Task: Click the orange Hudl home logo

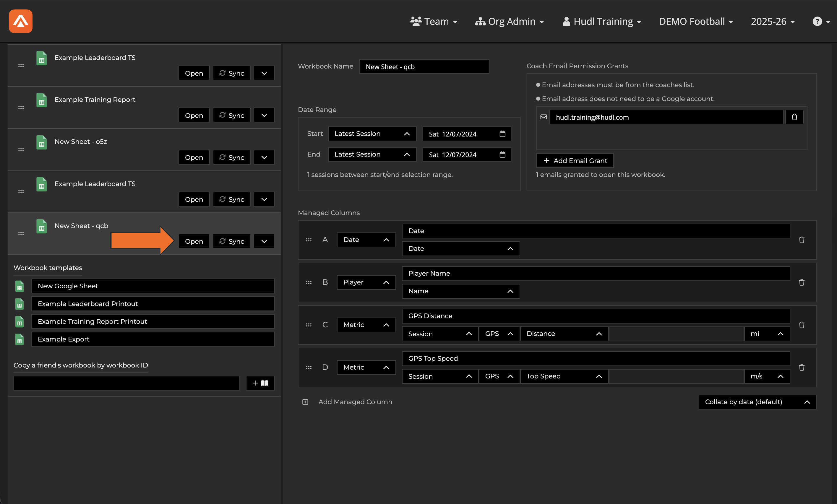Action: [x=21, y=21]
